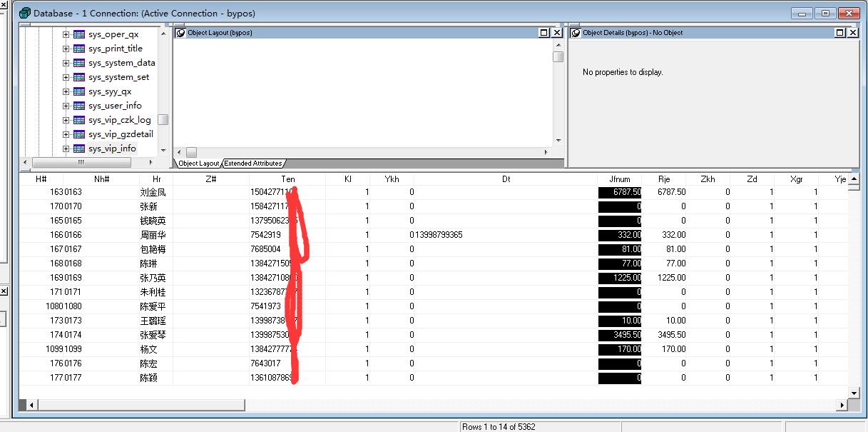Click the grid's vertical scrollbar down arrow

pos(853,393)
